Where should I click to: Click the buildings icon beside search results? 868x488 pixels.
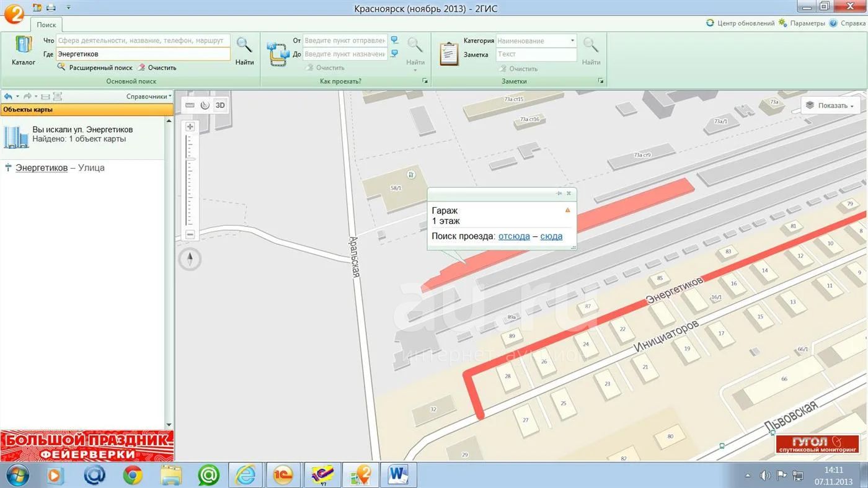[15, 136]
